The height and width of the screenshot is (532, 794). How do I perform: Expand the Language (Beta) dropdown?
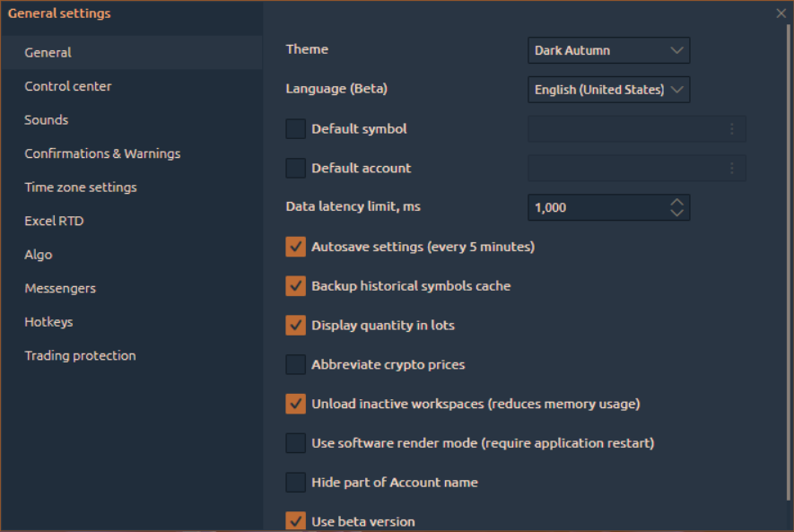tap(607, 90)
